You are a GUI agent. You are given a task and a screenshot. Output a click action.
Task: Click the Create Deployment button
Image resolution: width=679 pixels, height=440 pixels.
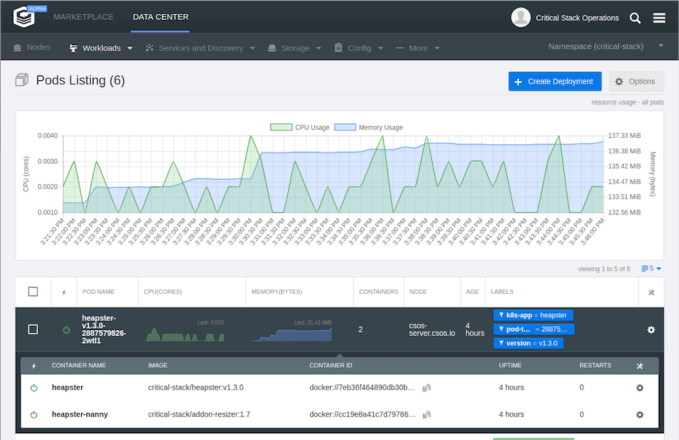coord(555,81)
